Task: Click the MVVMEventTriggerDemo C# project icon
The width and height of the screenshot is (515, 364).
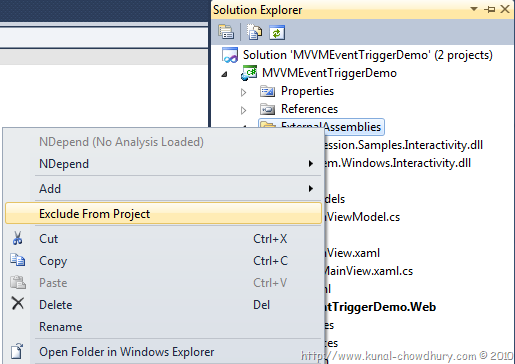Action: pos(249,73)
